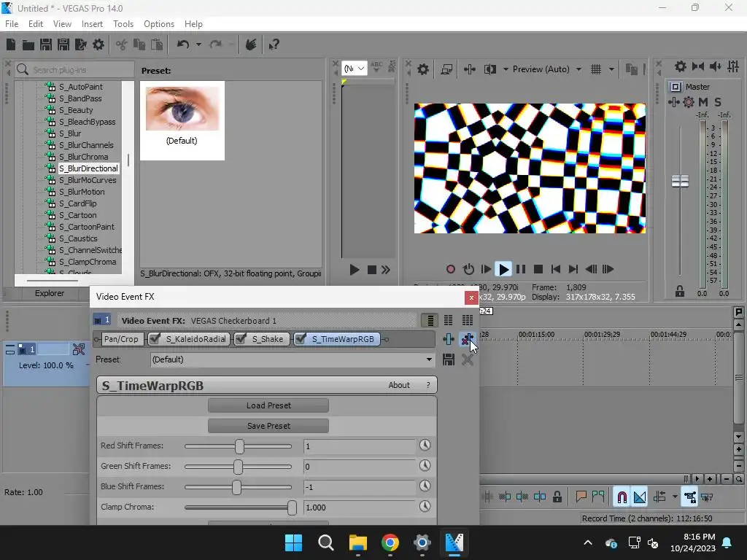Open a project with the folder icon
This screenshot has height=560, width=747.
point(28,44)
